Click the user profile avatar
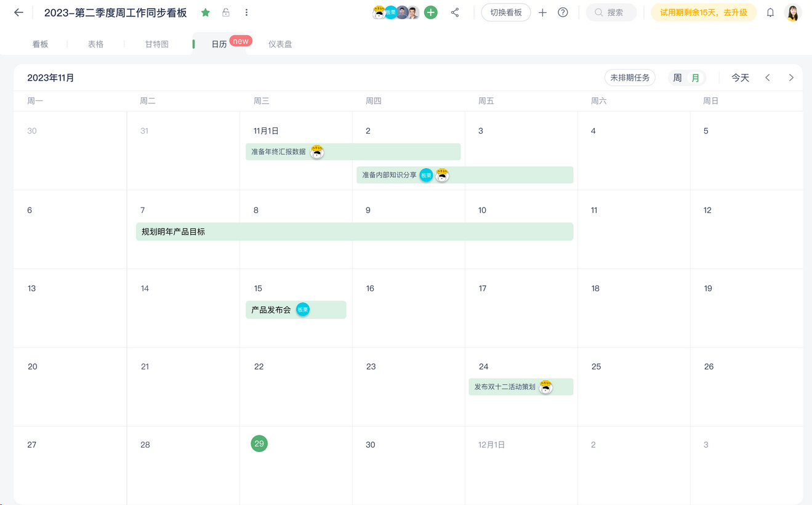This screenshot has height=505, width=812. click(x=793, y=12)
